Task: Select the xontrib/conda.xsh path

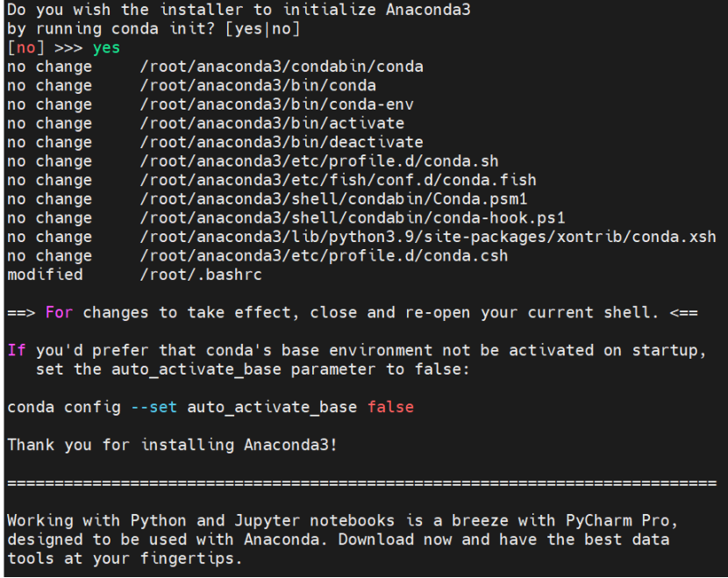Action: pyautogui.click(x=427, y=237)
